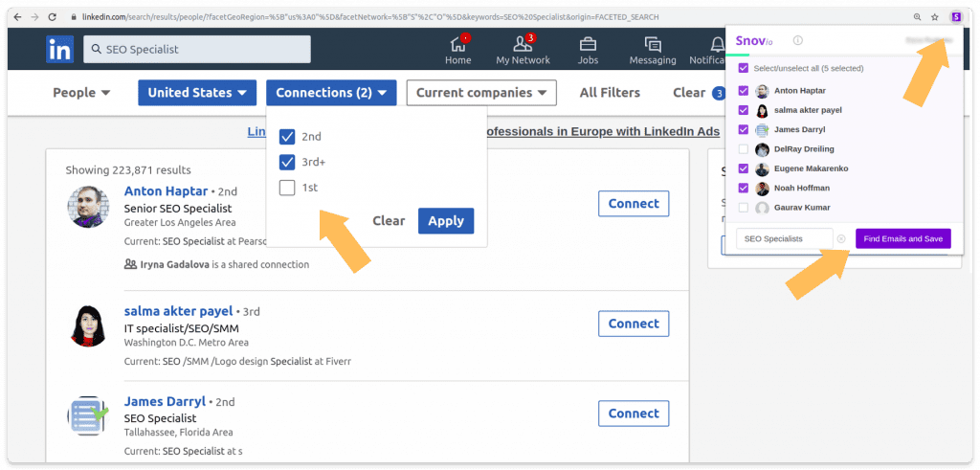The image size is (980, 470).
Task: Open the Current companies filter dropdown
Action: [481, 93]
